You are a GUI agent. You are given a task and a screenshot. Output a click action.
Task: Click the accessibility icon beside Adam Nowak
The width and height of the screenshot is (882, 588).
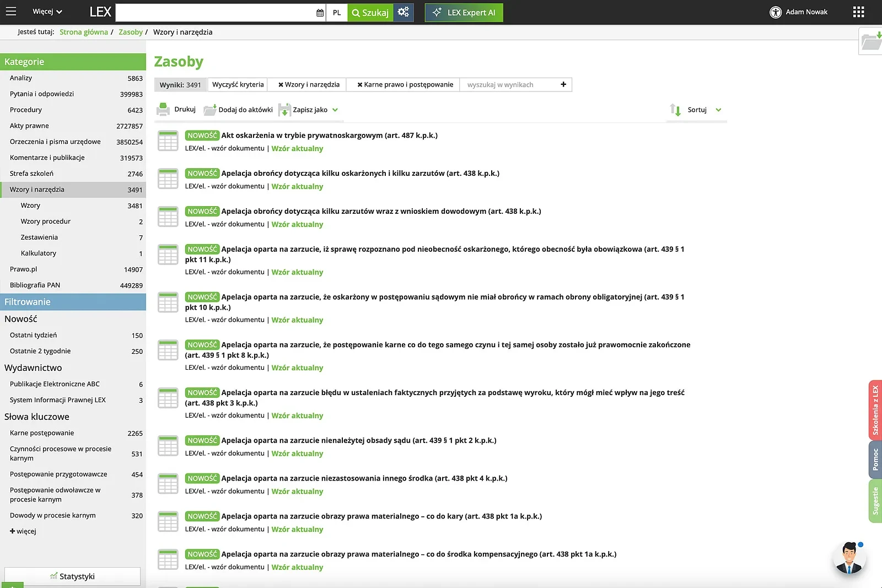tap(776, 12)
